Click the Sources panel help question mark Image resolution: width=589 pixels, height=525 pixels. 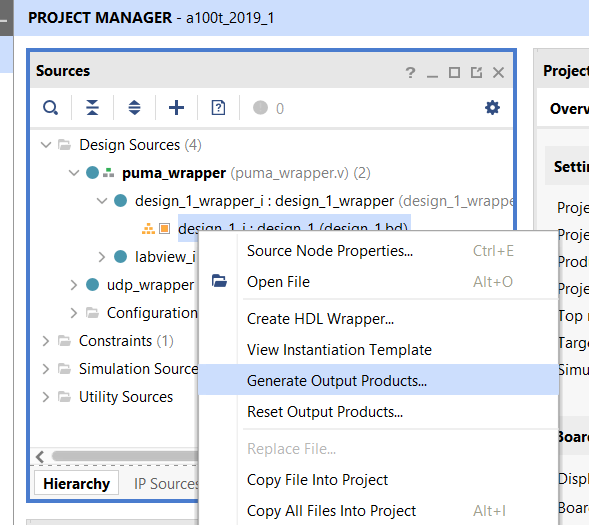pyautogui.click(x=410, y=72)
